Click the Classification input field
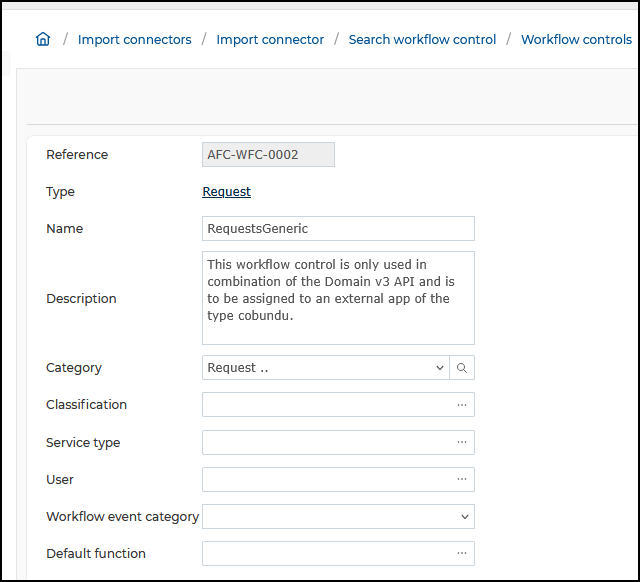The width and height of the screenshot is (640, 582). point(338,404)
